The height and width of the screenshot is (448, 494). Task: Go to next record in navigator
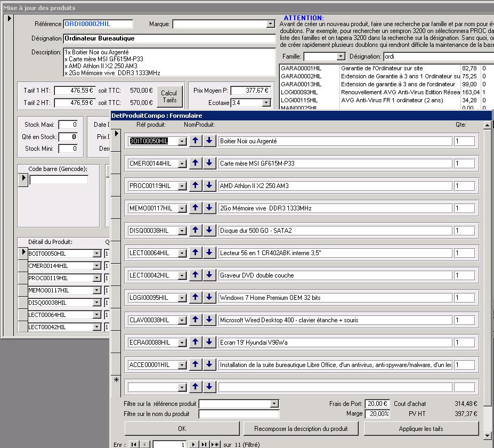tap(193, 444)
